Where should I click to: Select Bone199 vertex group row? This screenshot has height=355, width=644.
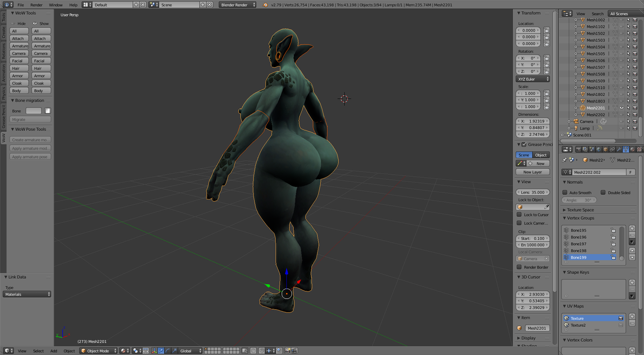(590, 257)
